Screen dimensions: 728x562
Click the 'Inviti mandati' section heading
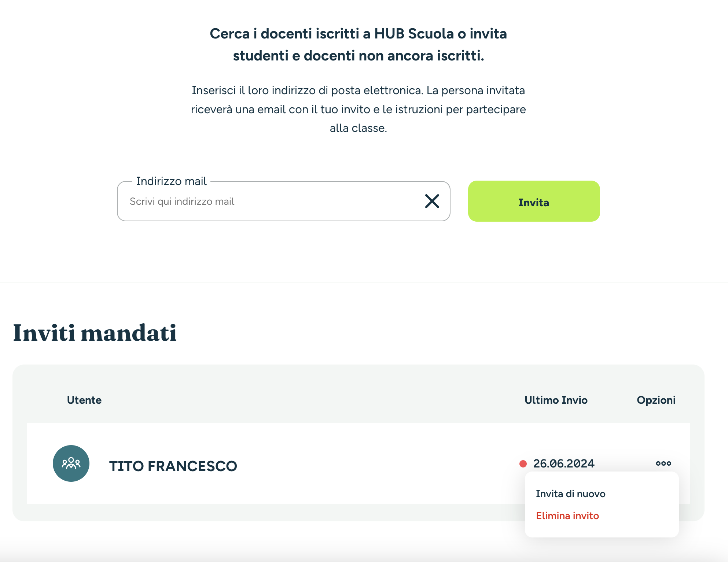95,333
